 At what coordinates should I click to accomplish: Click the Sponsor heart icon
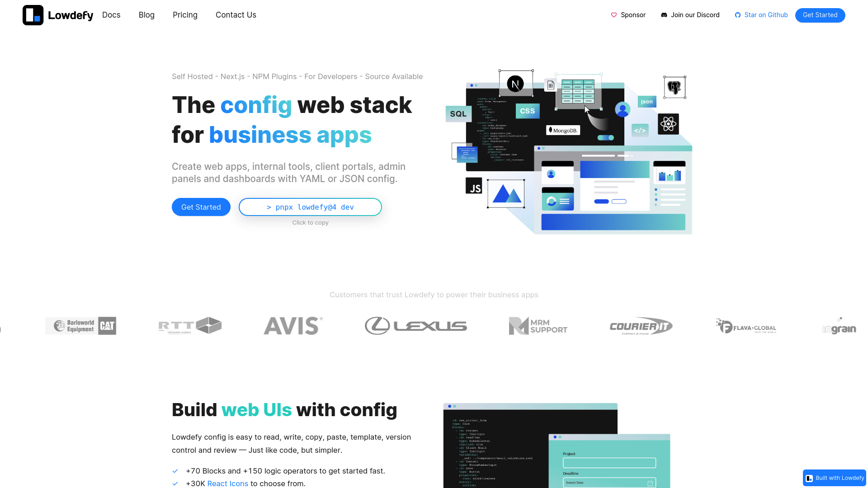614,15
